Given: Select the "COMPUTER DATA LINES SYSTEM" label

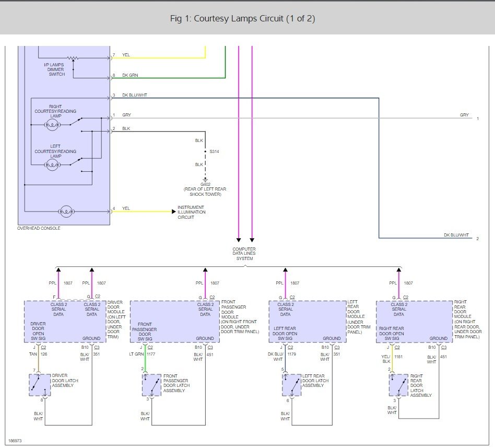Looking at the screenshot, I should [x=244, y=254].
